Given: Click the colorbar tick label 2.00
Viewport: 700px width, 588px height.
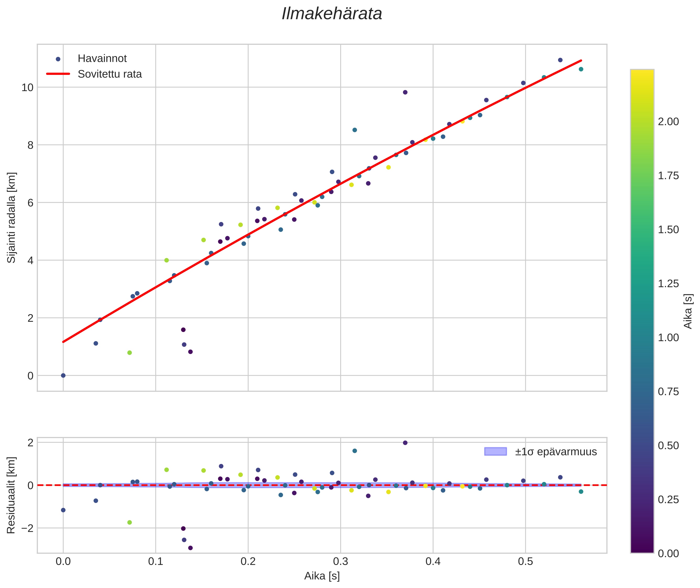Looking at the screenshot, I should click(668, 122).
